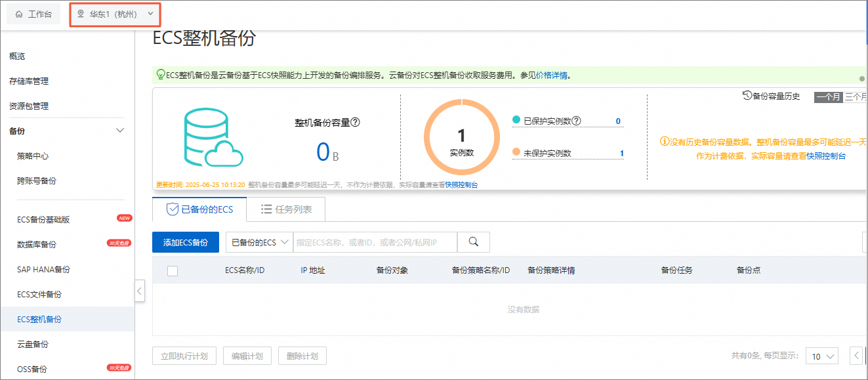
Task: Open 数据库备份 in the sidebar
Action: click(37, 245)
